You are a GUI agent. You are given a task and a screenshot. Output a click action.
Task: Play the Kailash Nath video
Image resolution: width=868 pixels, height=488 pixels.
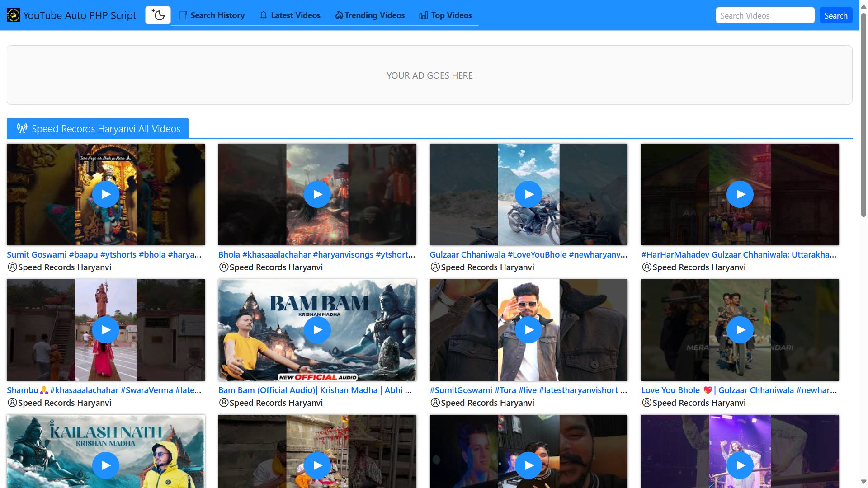106,465
